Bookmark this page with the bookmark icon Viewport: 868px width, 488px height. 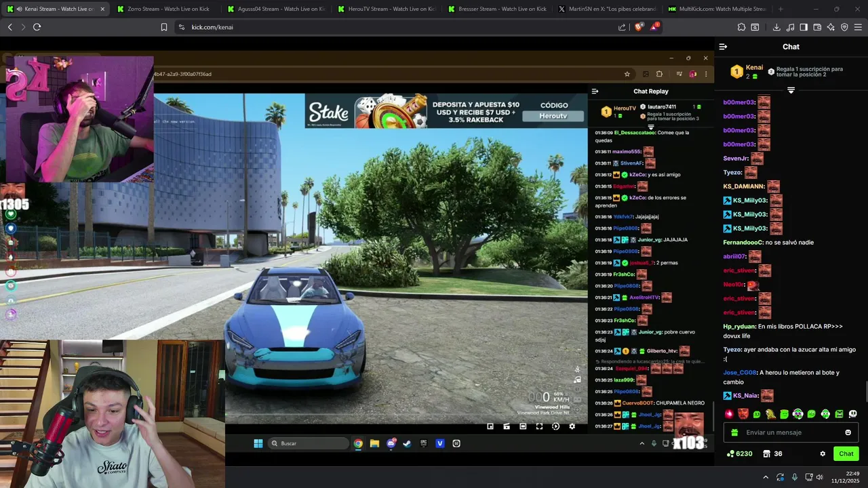pyautogui.click(x=164, y=27)
